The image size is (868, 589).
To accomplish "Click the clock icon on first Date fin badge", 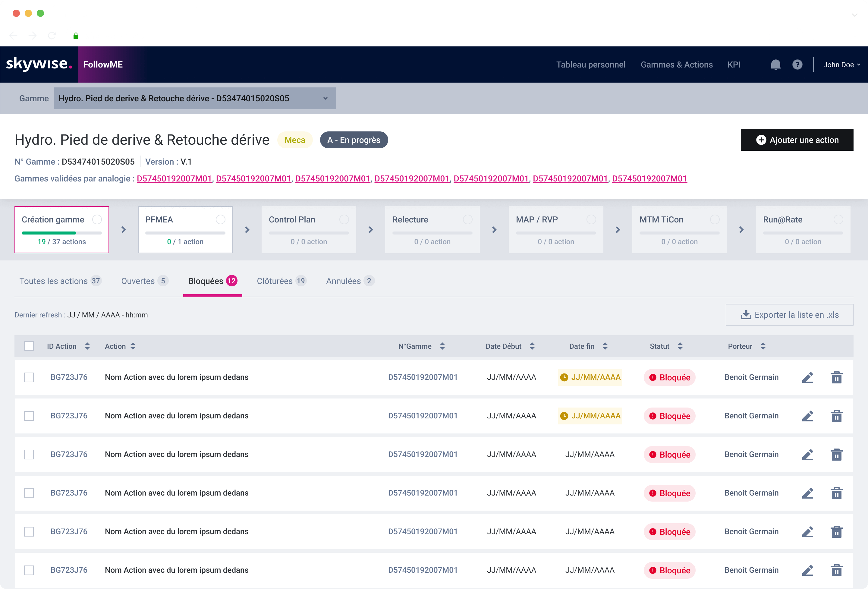I will tap(564, 377).
